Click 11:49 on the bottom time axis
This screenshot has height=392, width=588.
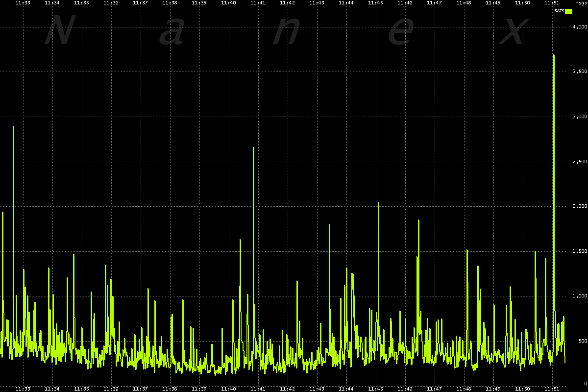(x=493, y=389)
